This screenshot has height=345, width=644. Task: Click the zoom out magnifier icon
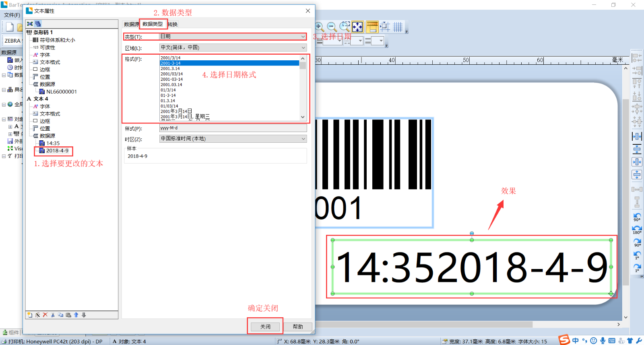click(x=332, y=27)
